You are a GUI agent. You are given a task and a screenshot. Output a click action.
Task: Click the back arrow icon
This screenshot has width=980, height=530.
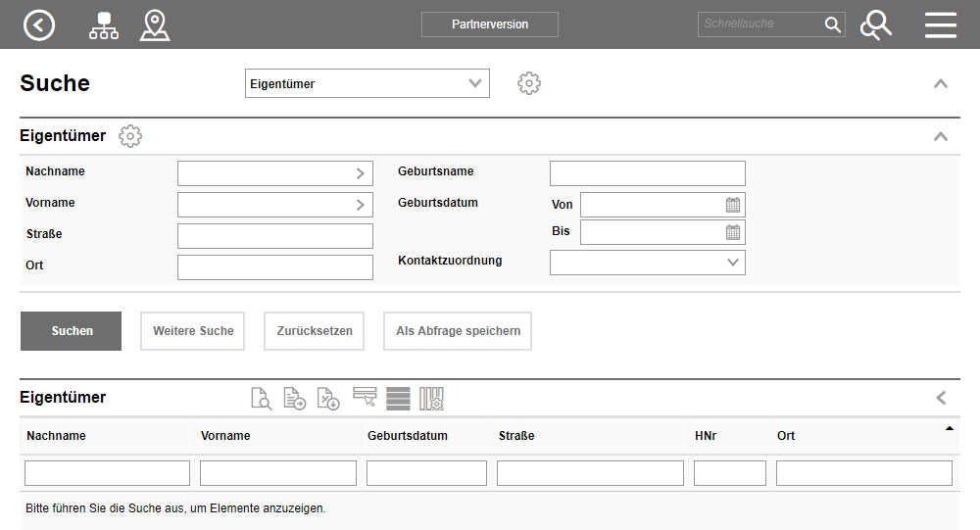(39, 24)
